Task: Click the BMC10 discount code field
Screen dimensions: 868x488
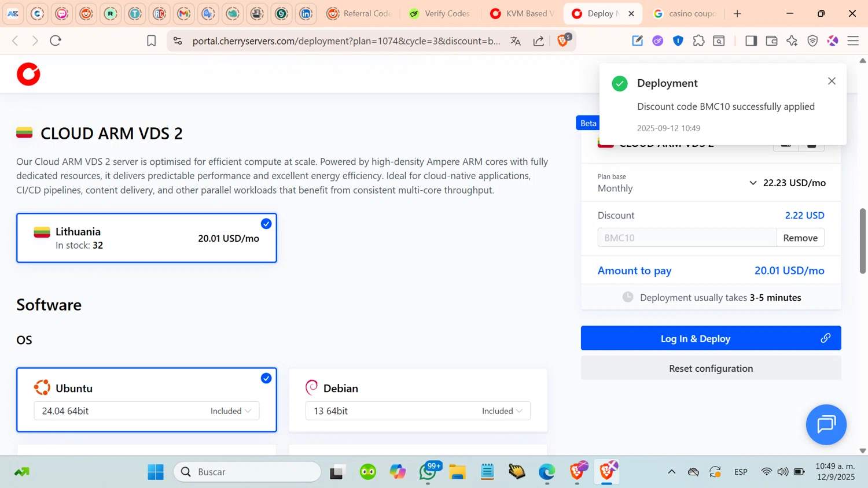Action: 687,238
